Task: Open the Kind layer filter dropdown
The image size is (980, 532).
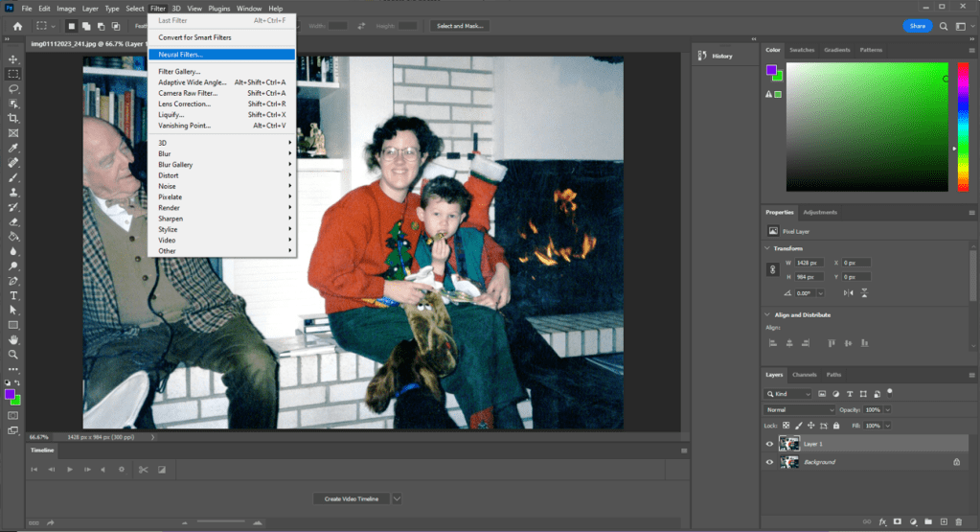Action: (x=789, y=394)
